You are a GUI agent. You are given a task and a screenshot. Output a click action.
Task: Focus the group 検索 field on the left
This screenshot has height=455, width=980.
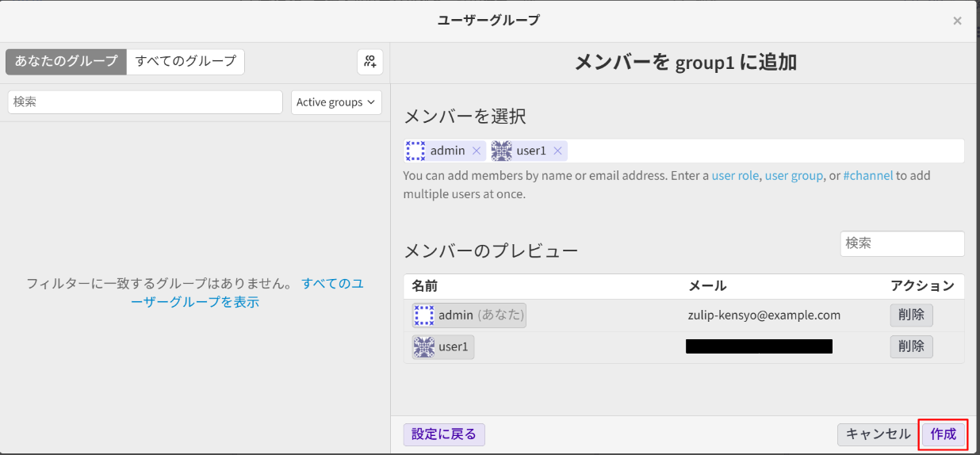pyautogui.click(x=145, y=102)
